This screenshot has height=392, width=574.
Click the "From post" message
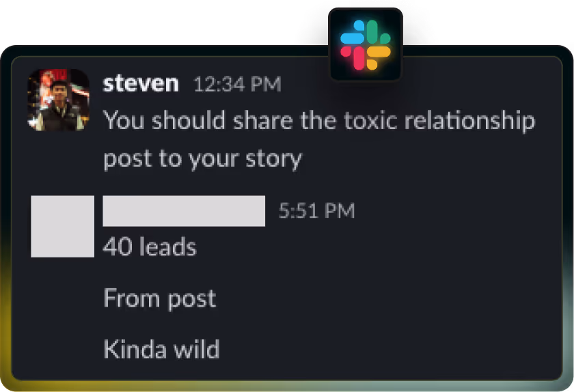click(160, 298)
